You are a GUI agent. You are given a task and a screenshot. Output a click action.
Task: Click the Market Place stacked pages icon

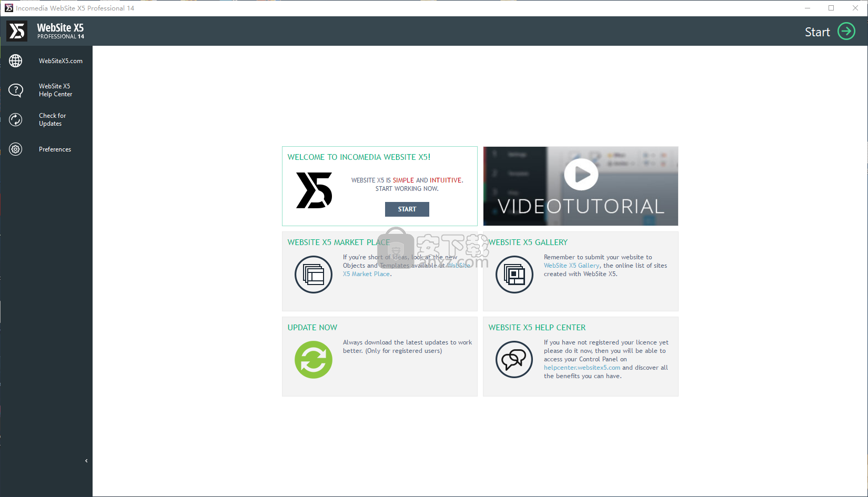click(314, 275)
